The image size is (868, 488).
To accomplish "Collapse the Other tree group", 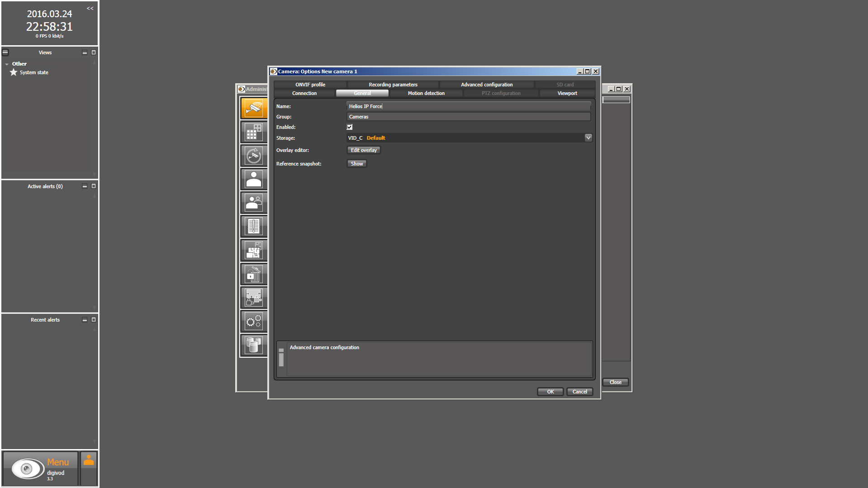I will point(7,64).
